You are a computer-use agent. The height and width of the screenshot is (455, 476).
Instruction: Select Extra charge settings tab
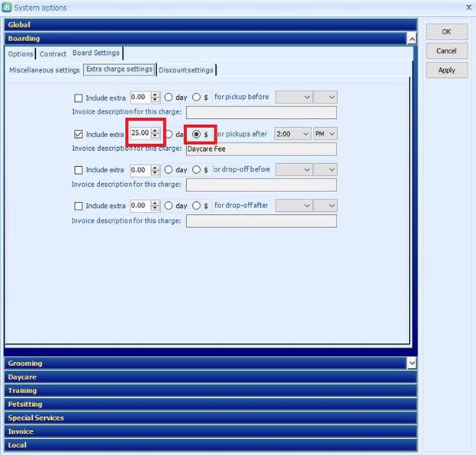coord(119,69)
